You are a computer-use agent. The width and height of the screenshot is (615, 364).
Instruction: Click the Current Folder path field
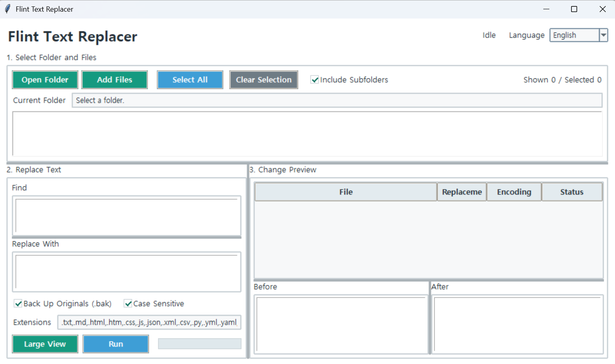pos(337,100)
